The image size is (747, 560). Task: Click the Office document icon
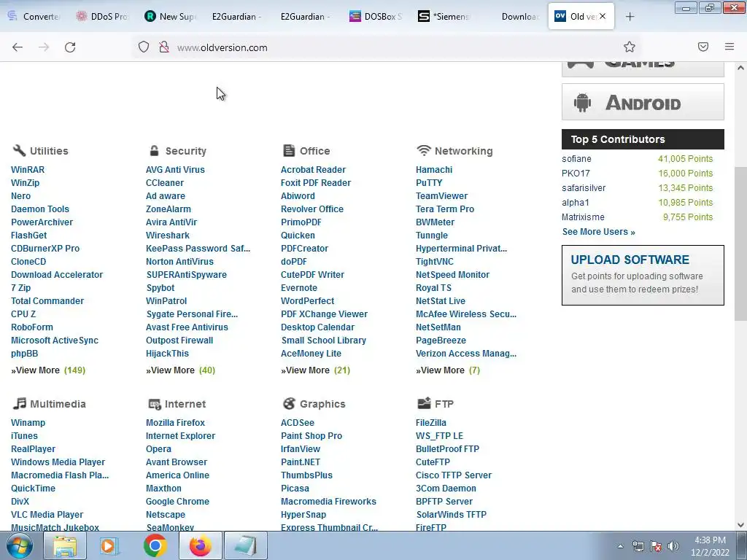click(289, 150)
